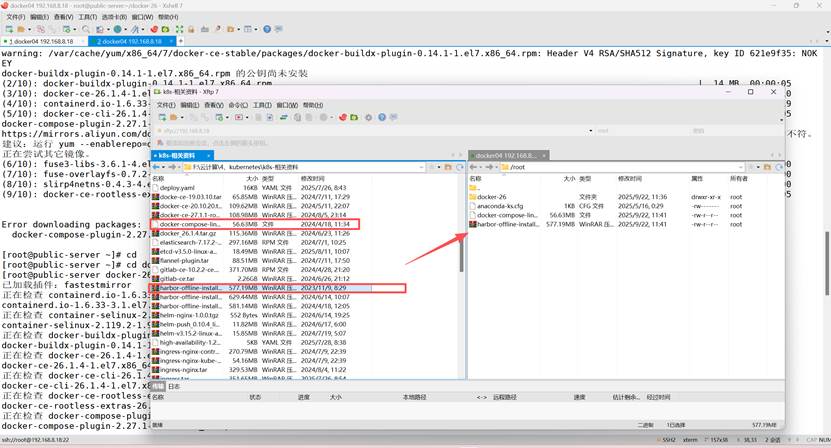Click the local pane vertical scrollbar
Viewport: 831px width, 448px height.
click(462, 258)
